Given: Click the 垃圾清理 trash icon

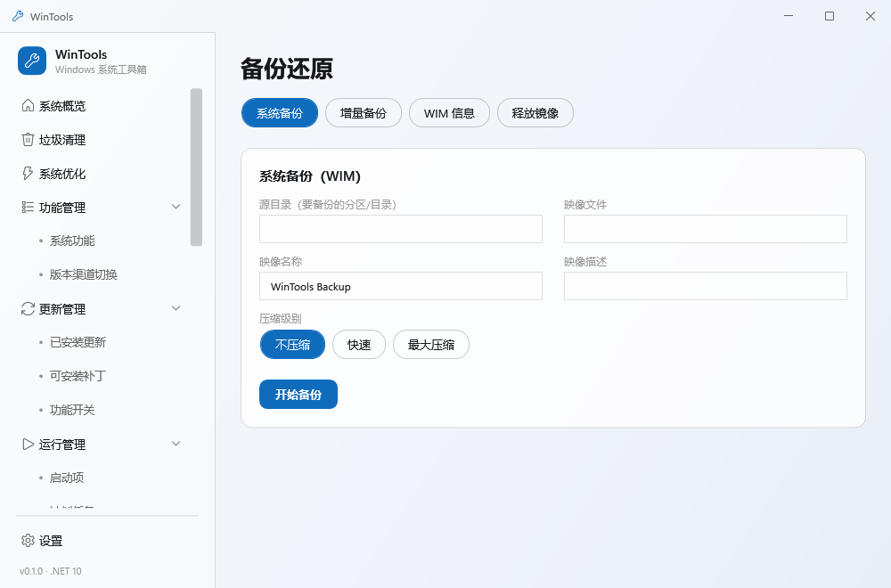Looking at the screenshot, I should click(x=28, y=140).
